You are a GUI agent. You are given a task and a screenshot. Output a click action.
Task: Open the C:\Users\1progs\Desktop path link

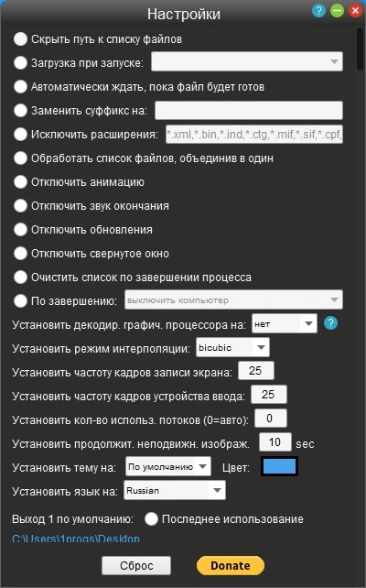pos(76,539)
